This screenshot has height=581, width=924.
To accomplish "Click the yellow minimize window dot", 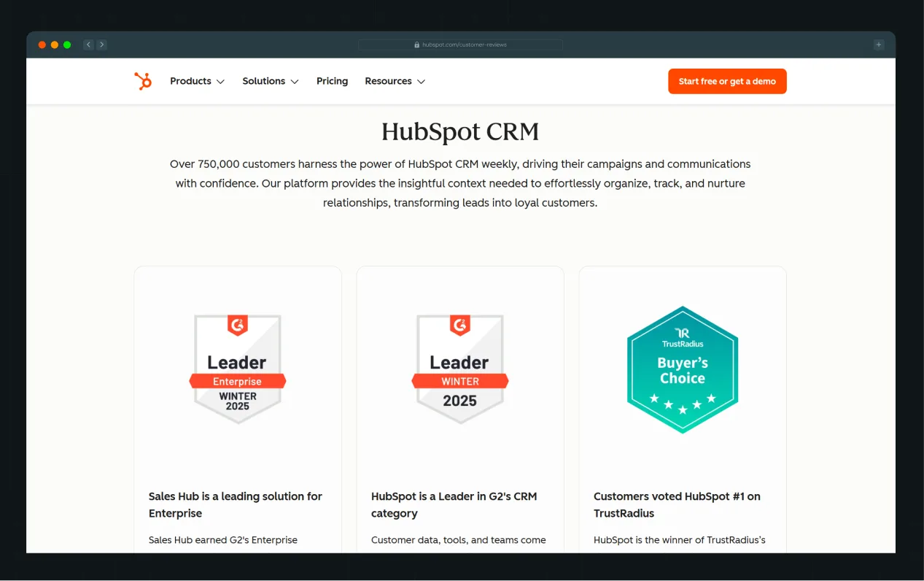I will coord(55,45).
